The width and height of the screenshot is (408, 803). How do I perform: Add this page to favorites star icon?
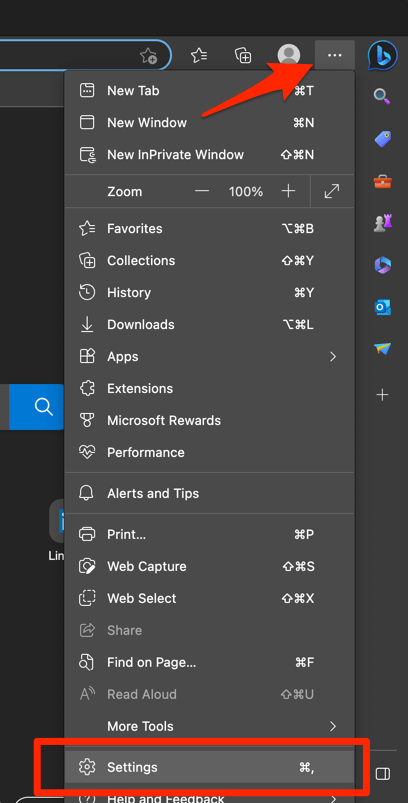148,56
